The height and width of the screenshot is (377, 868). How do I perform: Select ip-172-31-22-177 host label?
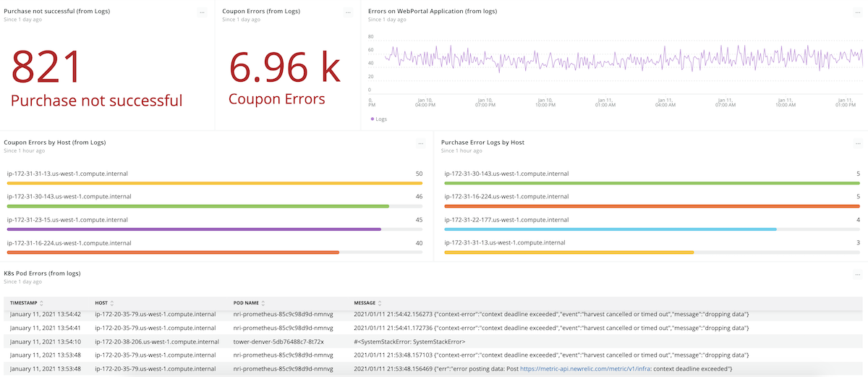[506, 220]
